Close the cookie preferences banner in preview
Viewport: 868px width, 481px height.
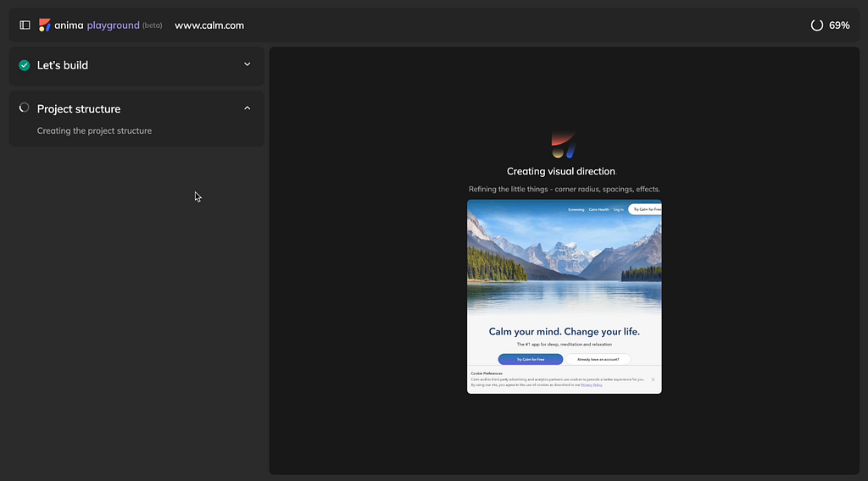pyautogui.click(x=654, y=379)
